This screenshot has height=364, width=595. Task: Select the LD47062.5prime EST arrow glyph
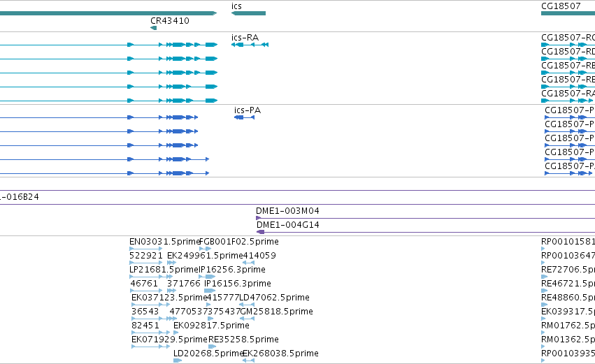[x=247, y=305]
